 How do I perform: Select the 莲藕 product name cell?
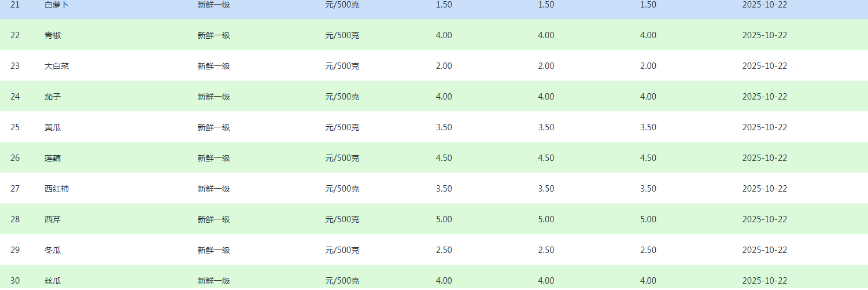pos(53,158)
